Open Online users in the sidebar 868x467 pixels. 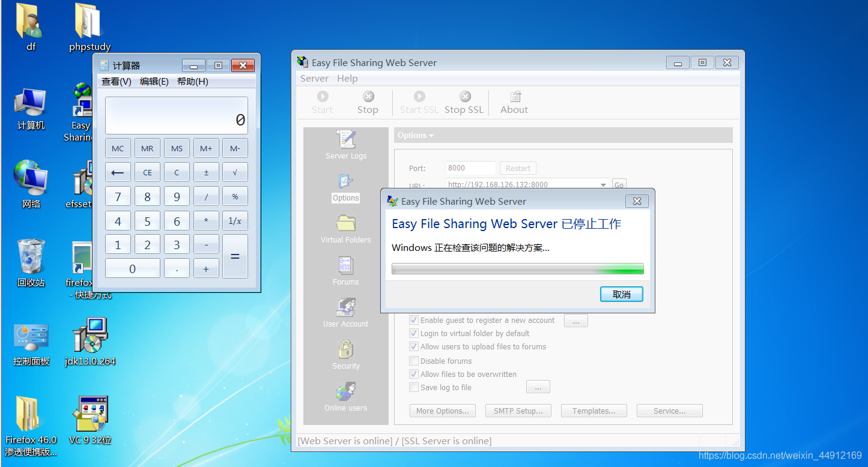point(346,397)
